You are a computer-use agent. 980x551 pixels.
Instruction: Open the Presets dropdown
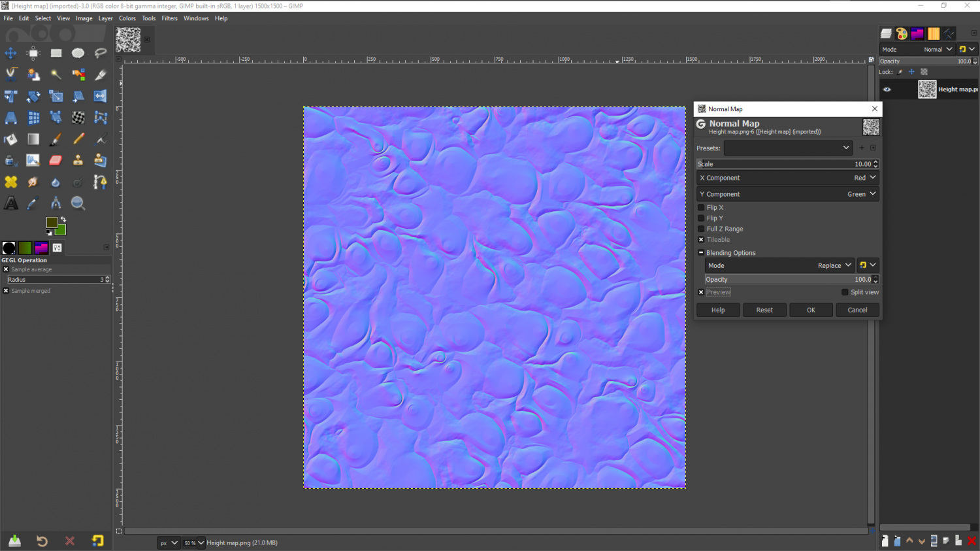coord(788,148)
